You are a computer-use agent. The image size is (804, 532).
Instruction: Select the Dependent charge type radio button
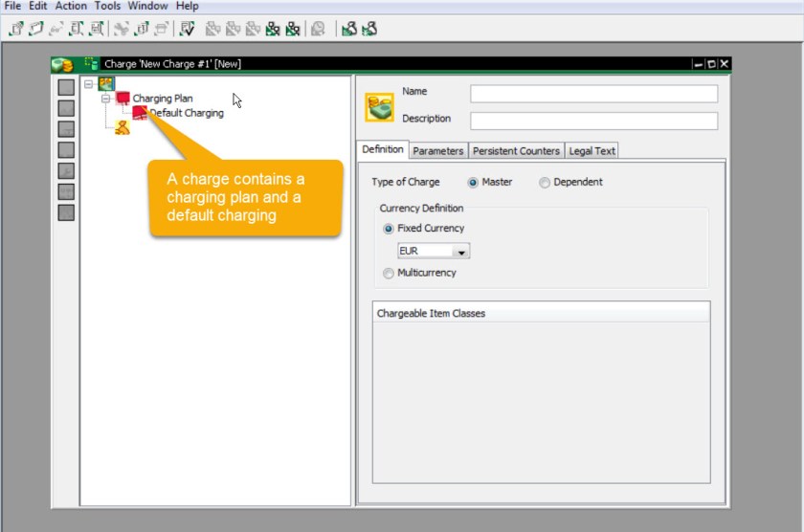tap(545, 183)
